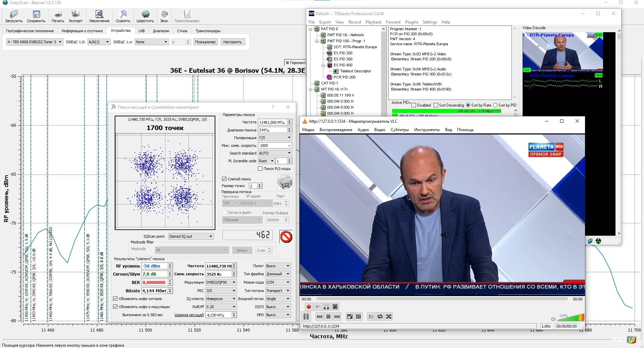The width and height of the screenshot is (644, 348).
Task: Open the tuner device dropdown
Action: click(x=35, y=42)
